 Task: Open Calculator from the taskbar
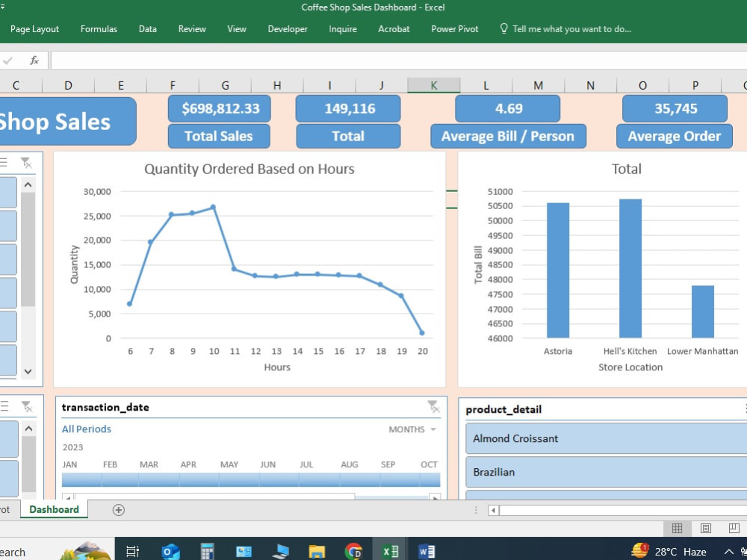pos(207,552)
